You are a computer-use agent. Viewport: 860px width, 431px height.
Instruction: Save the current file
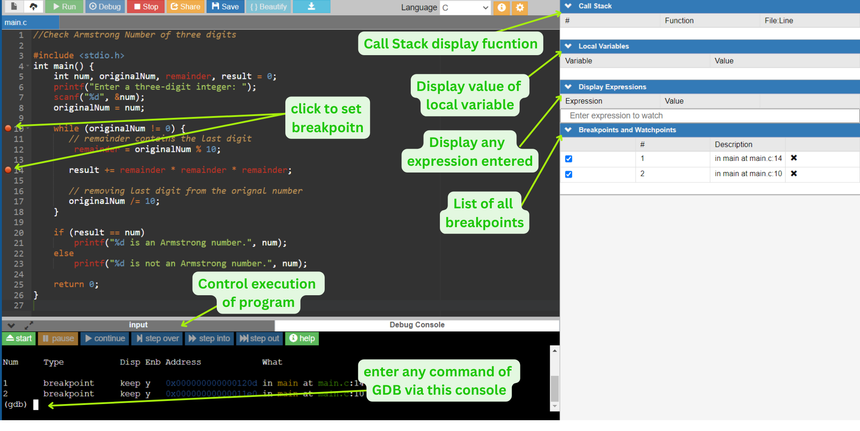[225, 7]
